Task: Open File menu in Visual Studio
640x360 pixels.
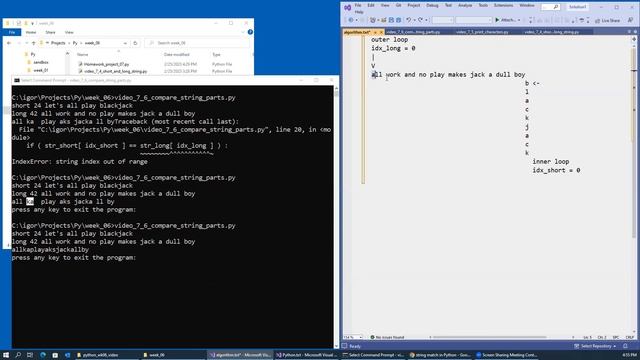Action: (358, 5)
